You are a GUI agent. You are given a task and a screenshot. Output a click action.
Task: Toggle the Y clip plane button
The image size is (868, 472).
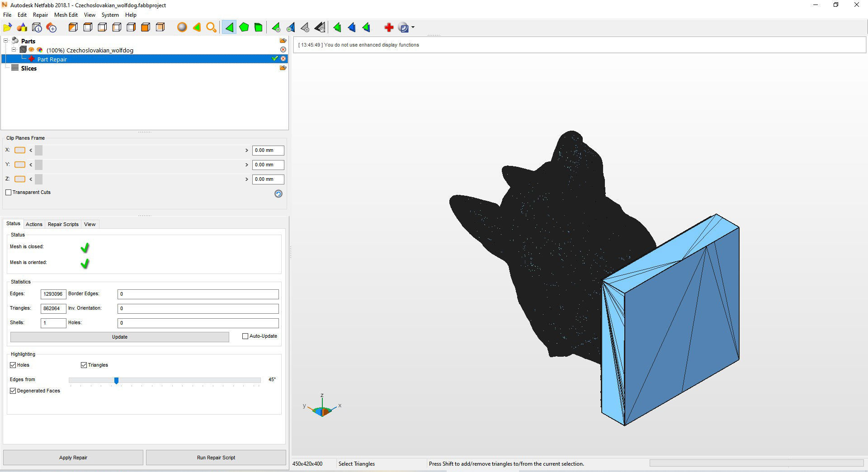pos(20,165)
